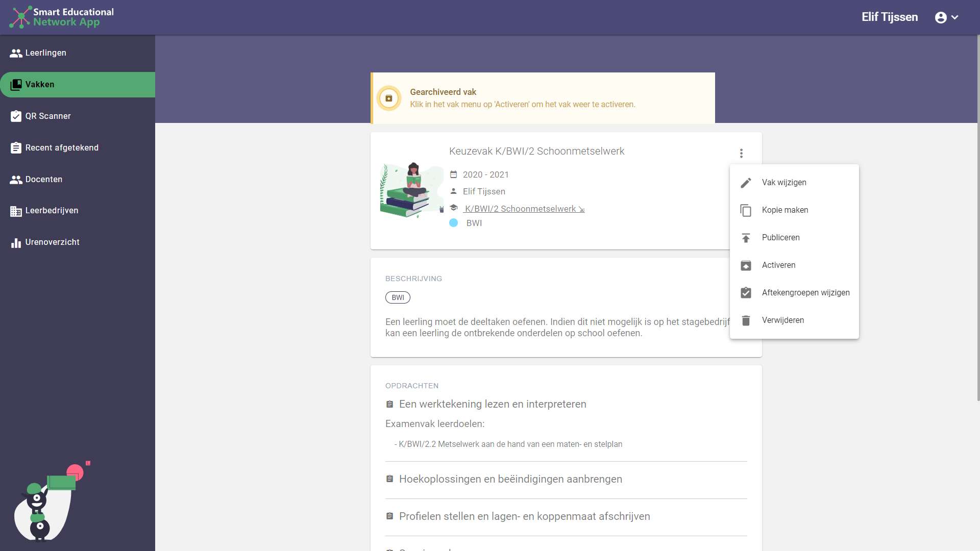Toggle the three-dot vak menu button
The width and height of the screenshot is (980, 551).
tap(741, 153)
